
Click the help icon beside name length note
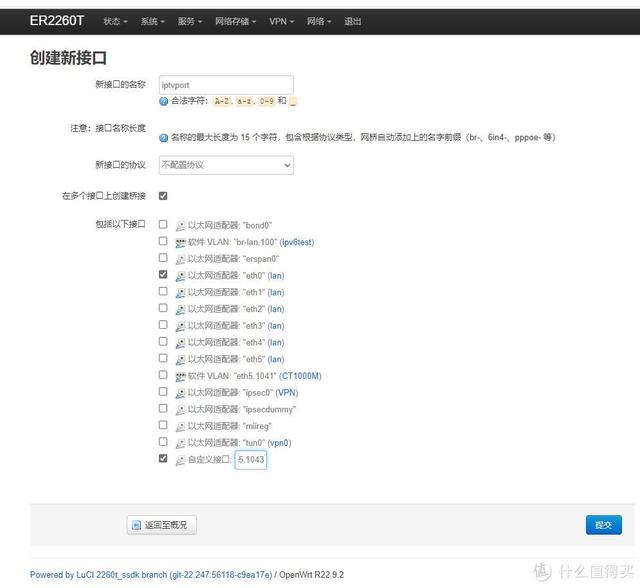coord(163,138)
